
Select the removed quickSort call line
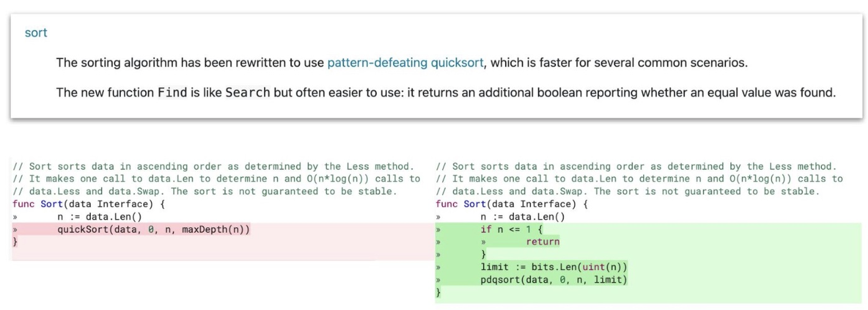pos(154,230)
